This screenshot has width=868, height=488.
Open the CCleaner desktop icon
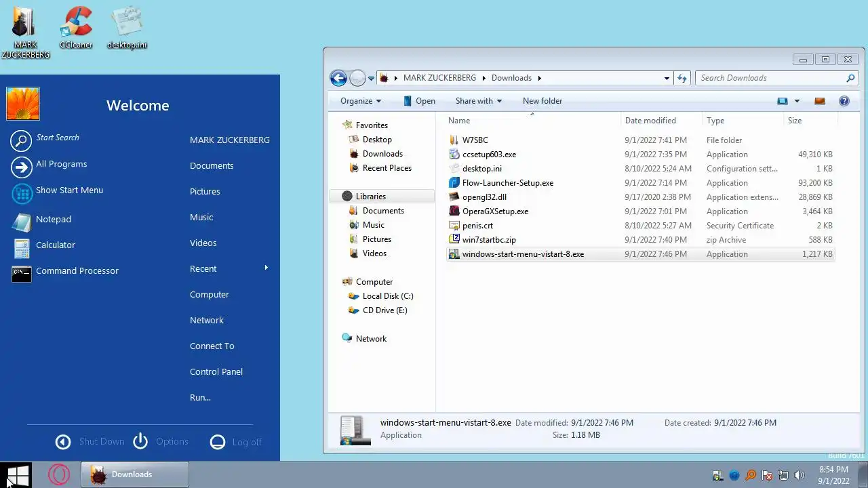pyautogui.click(x=76, y=28)
